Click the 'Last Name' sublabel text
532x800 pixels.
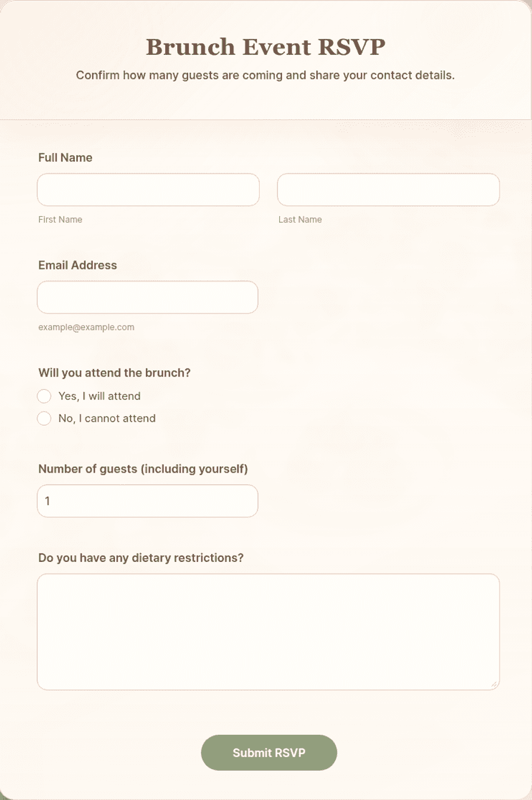click(300, 219)
